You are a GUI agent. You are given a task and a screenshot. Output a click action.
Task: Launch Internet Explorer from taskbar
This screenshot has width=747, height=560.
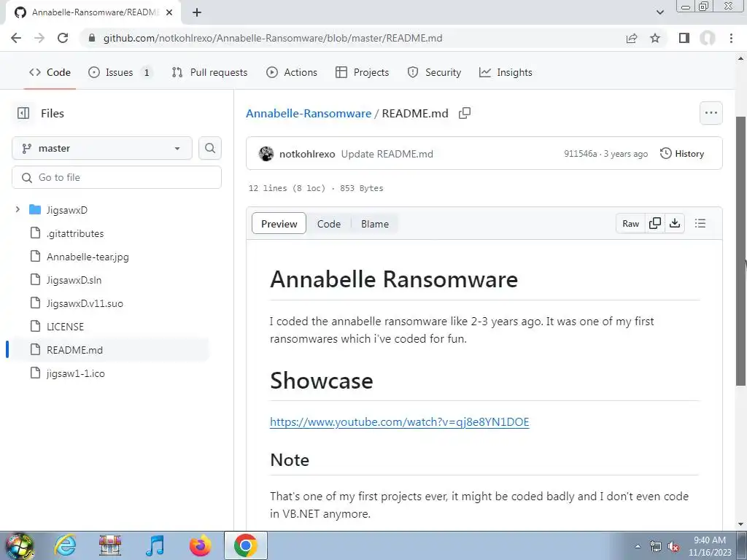pos(65,545)
